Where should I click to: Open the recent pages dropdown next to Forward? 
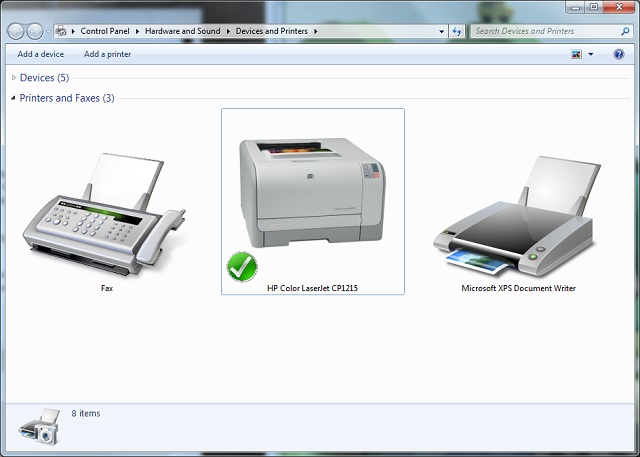[48, 32]
